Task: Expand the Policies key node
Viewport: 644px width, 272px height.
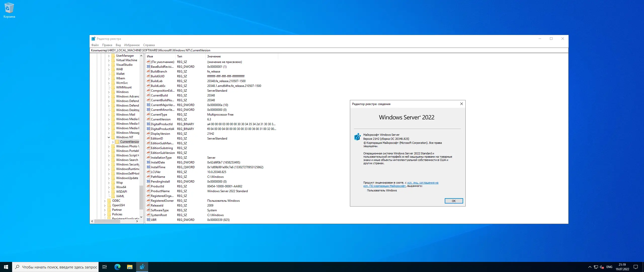Action: [x=105, y=214]
